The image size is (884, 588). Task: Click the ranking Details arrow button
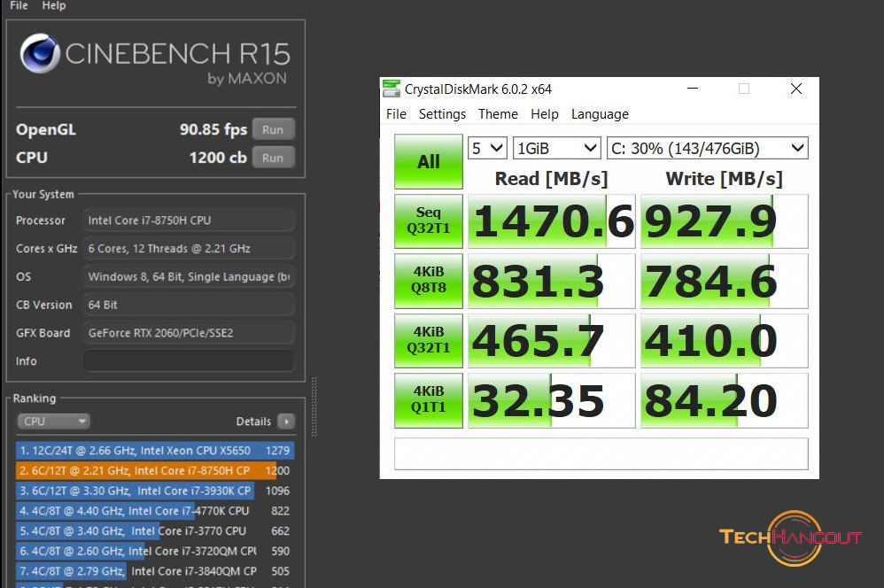pyautogui.click(x=286, y=422)
